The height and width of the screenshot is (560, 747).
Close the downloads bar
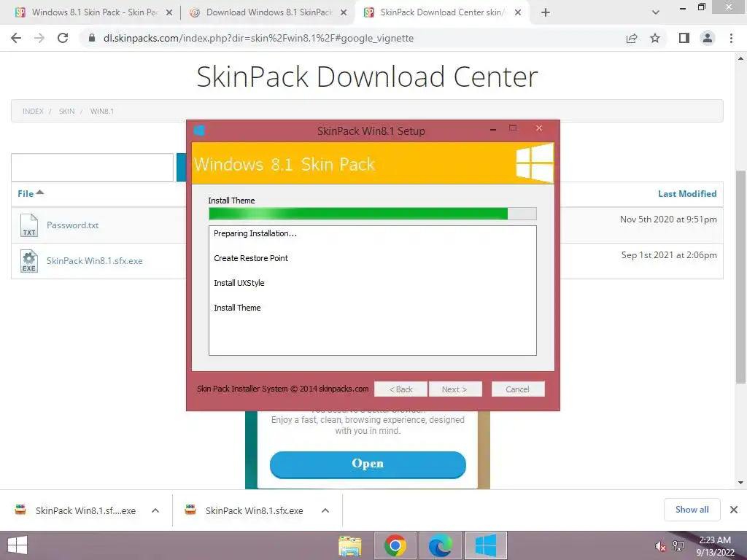click(x=734, y=510)
